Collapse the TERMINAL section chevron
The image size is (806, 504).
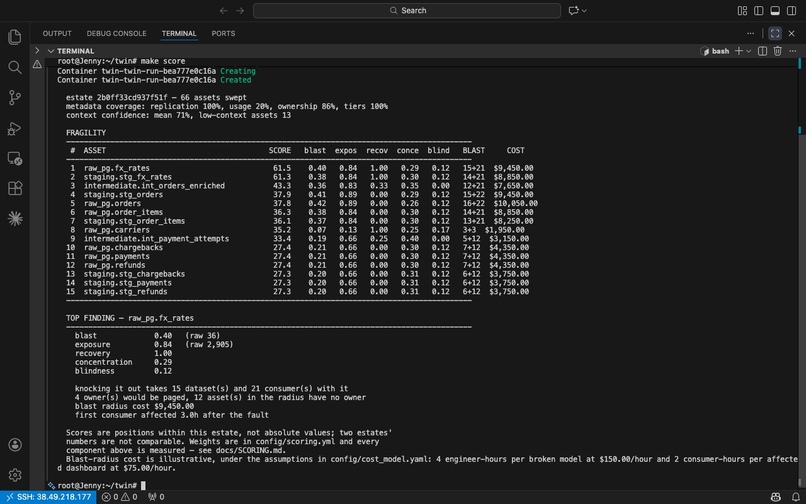pyautogui.click(x=50, y=51)
